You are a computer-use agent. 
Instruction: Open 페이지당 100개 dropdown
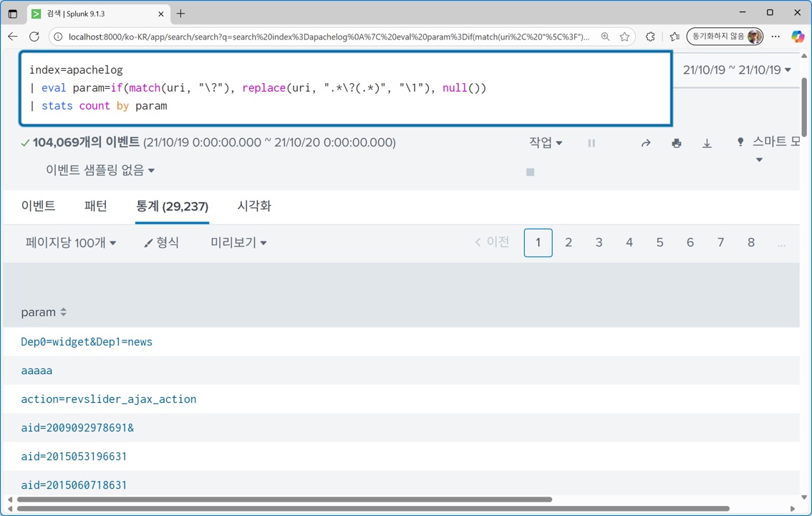click(x=71, y=243)
